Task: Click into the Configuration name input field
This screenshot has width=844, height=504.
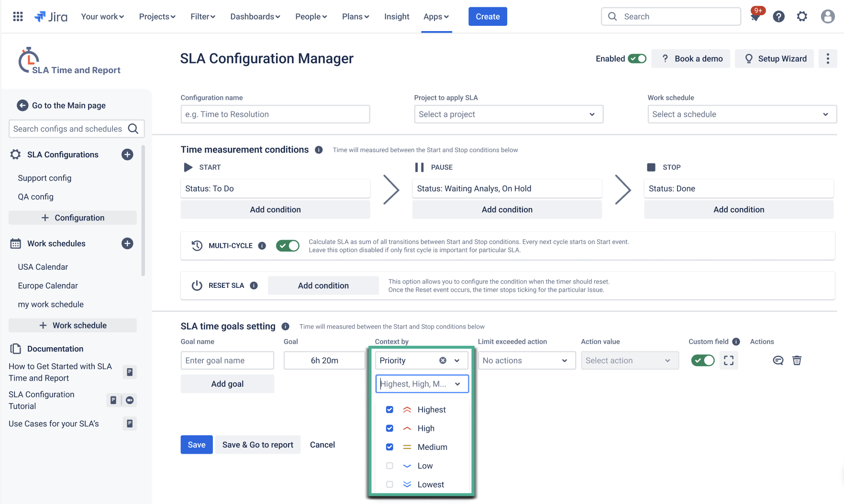Action: (275, 114)
